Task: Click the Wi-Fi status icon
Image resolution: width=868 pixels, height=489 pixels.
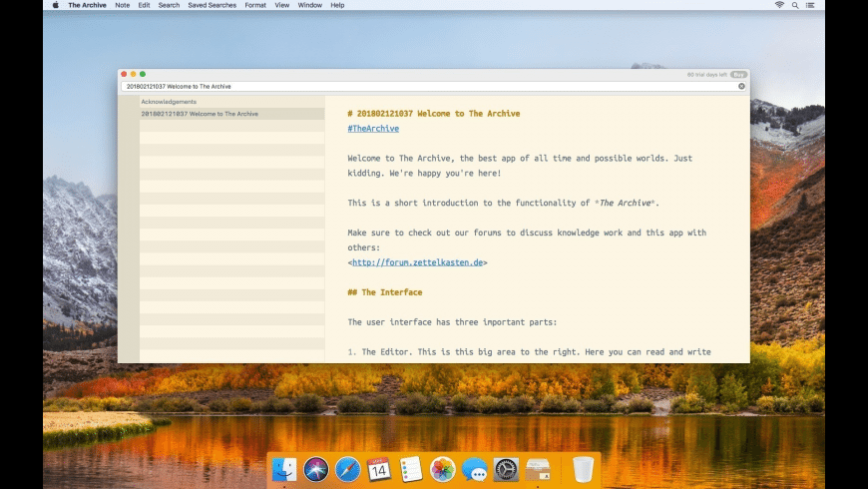Action: 779,5
